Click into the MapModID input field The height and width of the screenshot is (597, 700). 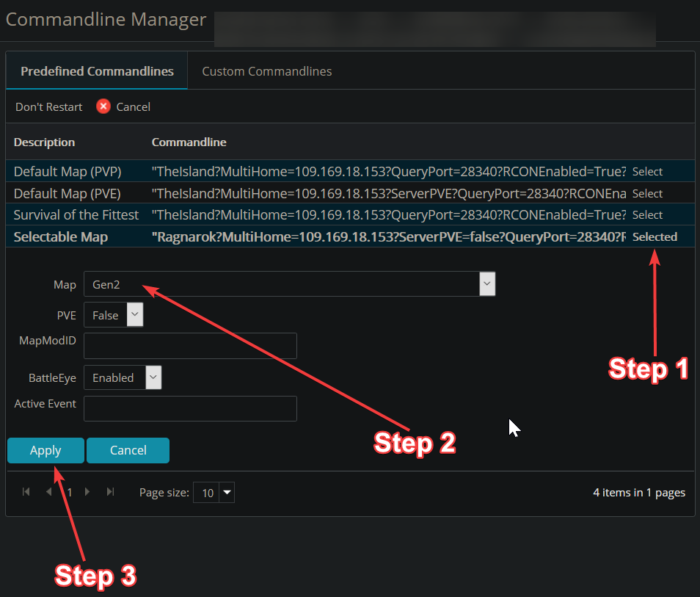click(x=190, y=345)
